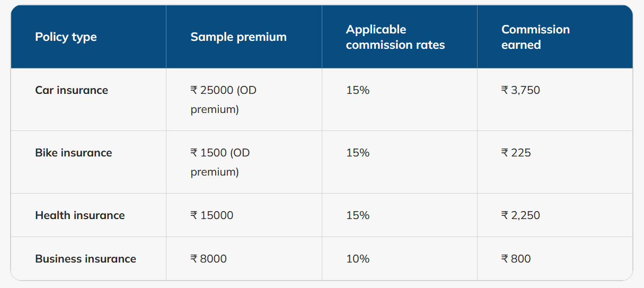Click the ₹ 25000 (OD premium) cell
Screen dimensions: 644x288
(x=223, y=100)
